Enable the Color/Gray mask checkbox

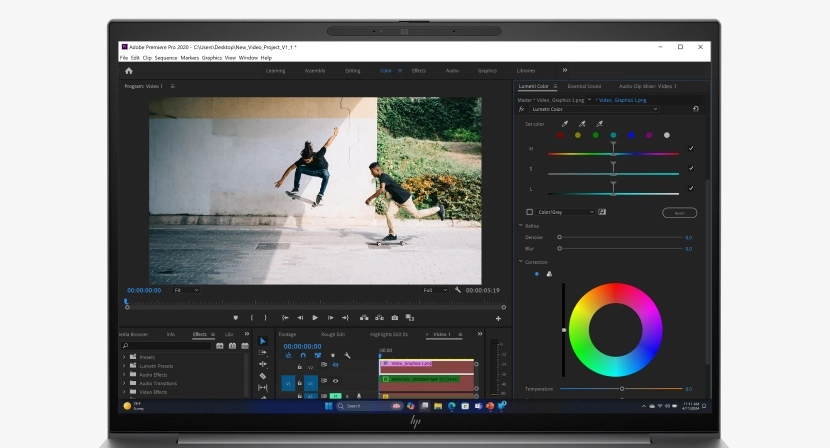529,212
